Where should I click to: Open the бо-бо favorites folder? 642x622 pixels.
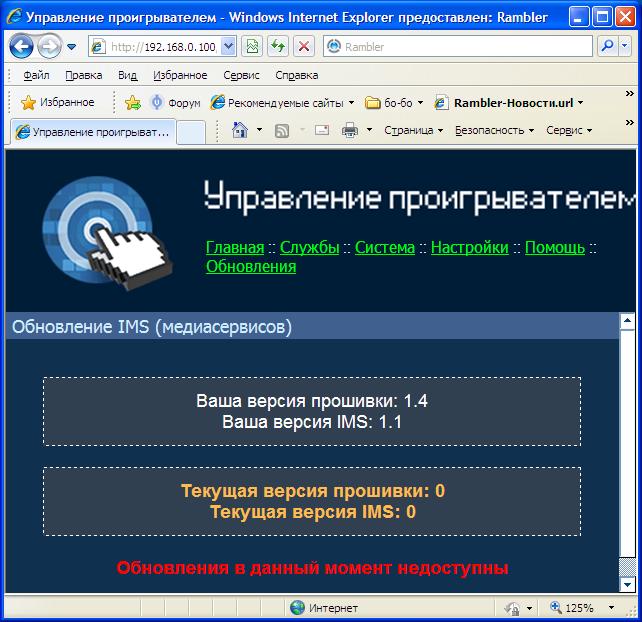tap(393, 102)
